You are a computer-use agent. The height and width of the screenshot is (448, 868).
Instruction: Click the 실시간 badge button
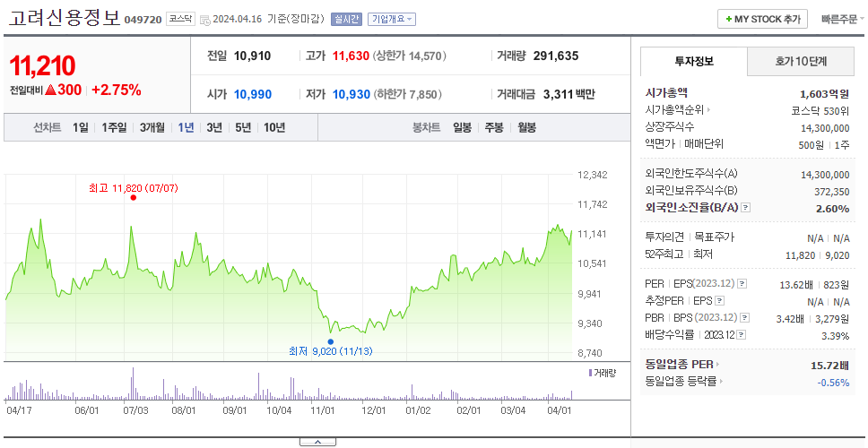(x=346, y=20)
